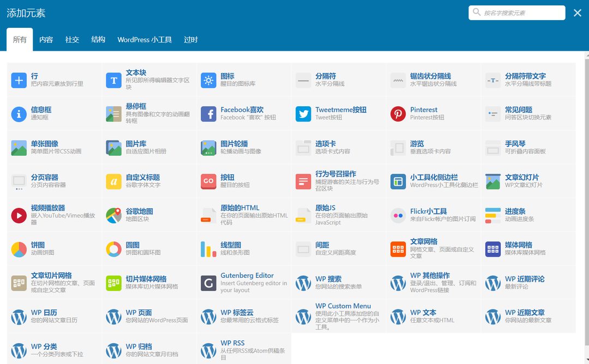This screenshot has height=364, width=589.
Task: Click the 饼图 pie chart icon
Action: (x=19, y=249)
